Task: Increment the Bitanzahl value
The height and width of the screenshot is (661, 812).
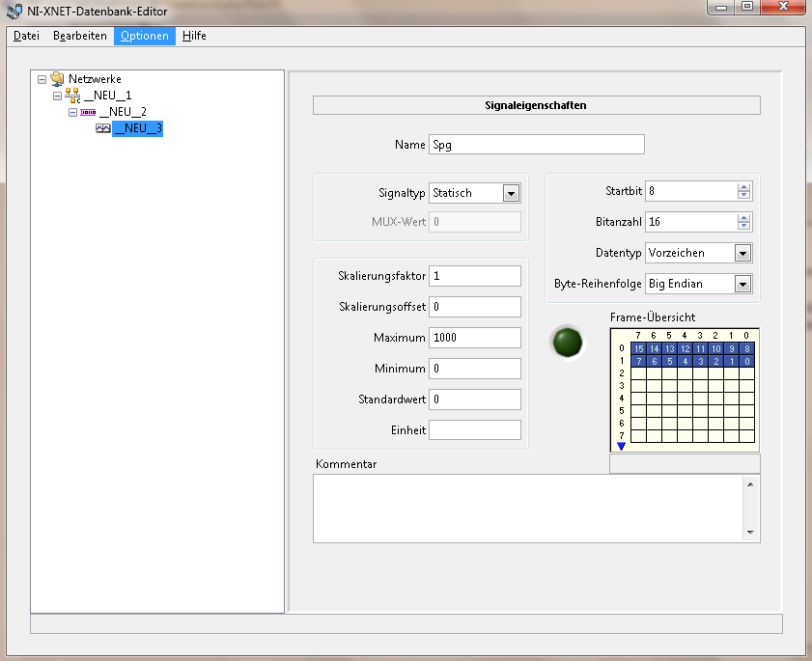Action: [744, 218]
